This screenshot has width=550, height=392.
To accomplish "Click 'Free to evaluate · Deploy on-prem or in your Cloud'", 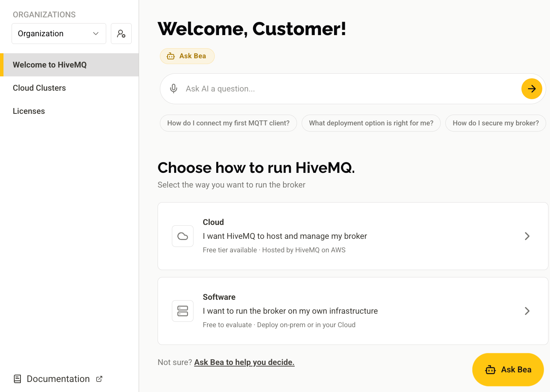I will 279,325.
